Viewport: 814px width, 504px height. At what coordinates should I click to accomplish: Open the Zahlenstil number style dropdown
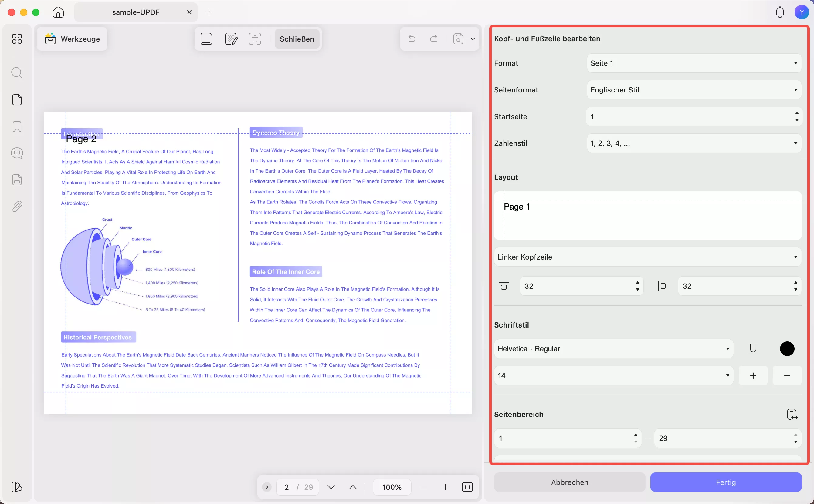(x=693, y=143)
